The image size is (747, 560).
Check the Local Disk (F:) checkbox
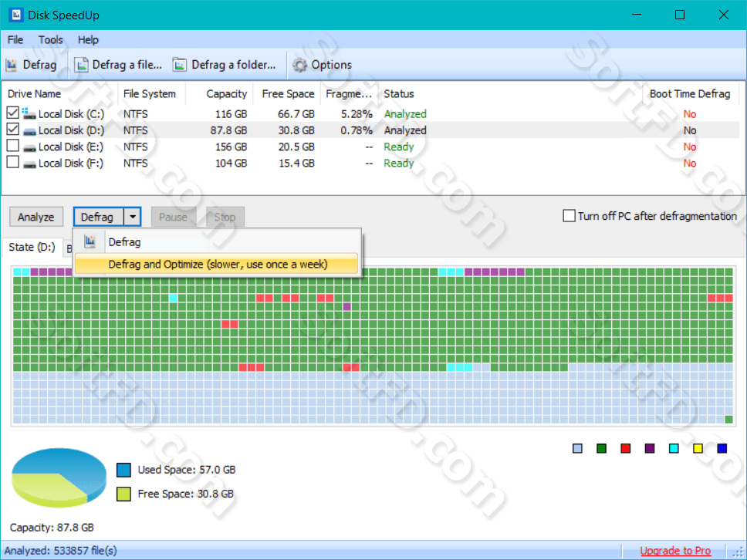tap(13, 162)
